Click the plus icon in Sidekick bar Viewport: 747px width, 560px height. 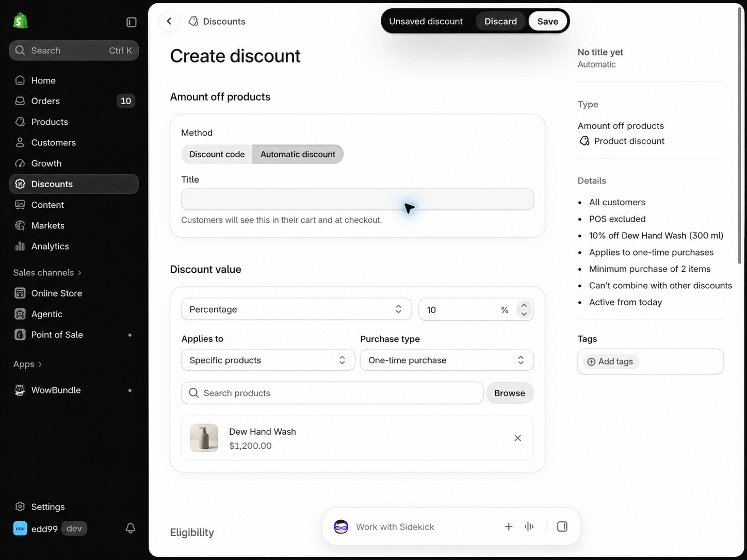click(x=509, y=526)
